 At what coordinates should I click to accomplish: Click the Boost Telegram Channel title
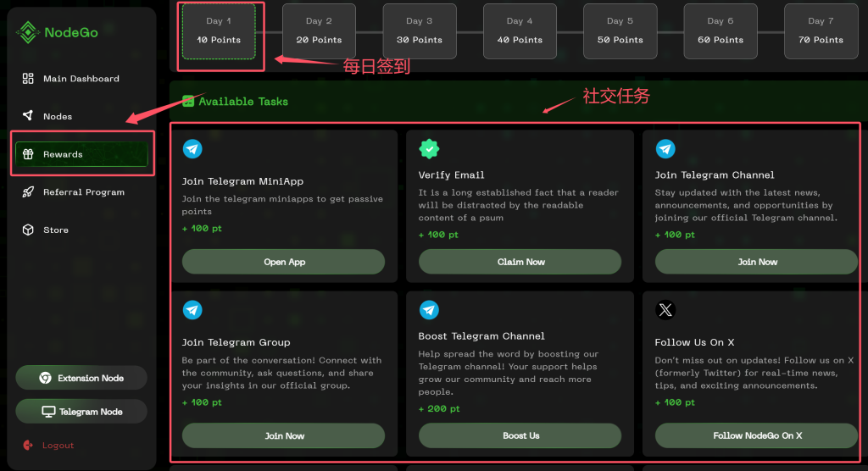coord(481,336)
